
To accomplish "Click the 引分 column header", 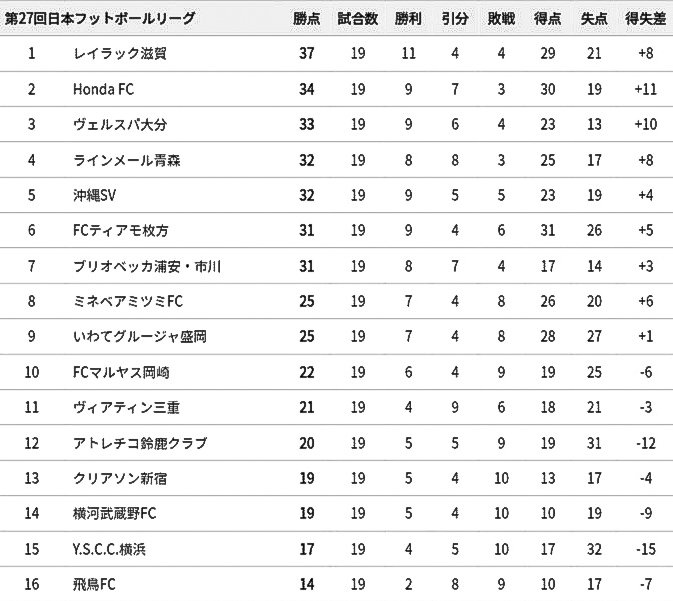I will (455, 18).
